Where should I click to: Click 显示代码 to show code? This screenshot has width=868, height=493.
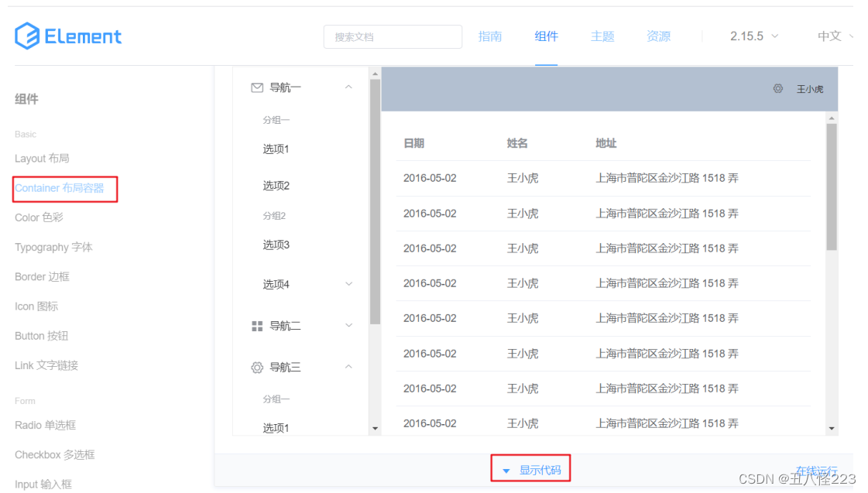click(x=540, y=471)
